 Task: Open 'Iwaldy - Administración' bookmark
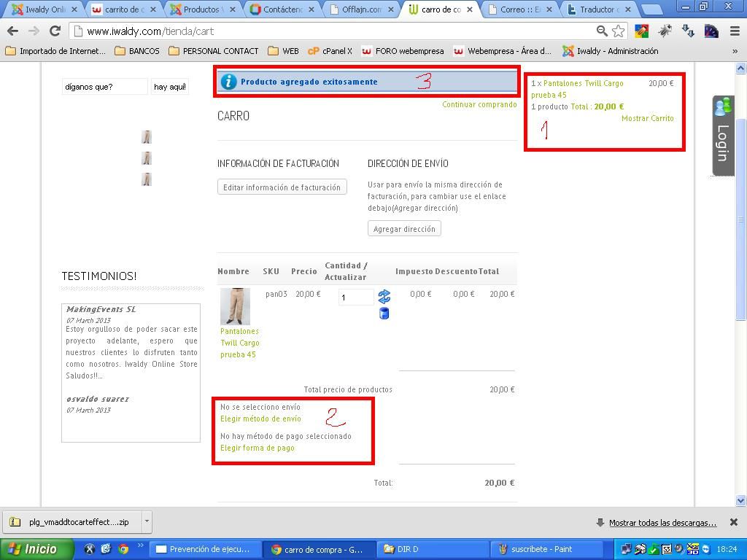tap(611, 51)
